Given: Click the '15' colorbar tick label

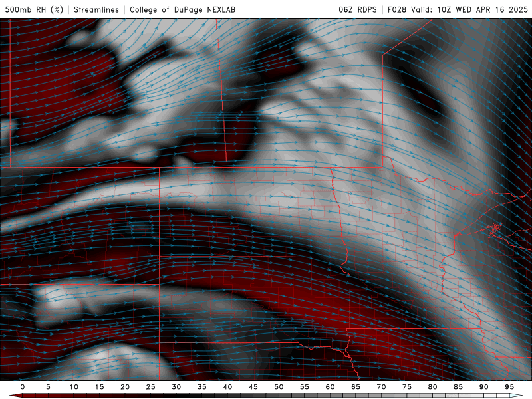Looking at the screenshot, I should 99,387.
